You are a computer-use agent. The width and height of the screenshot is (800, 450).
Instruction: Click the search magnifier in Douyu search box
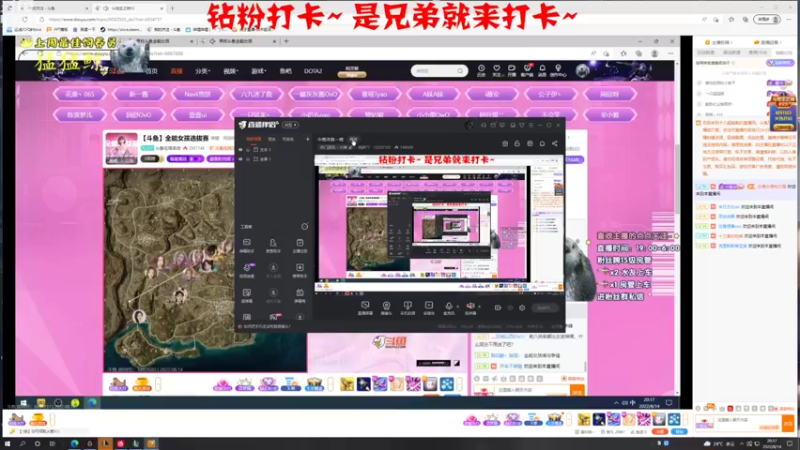[x=460, y=71]
